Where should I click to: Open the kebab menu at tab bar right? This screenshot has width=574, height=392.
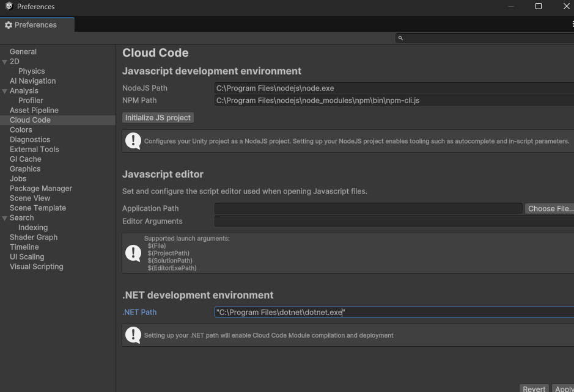(572, 24)
